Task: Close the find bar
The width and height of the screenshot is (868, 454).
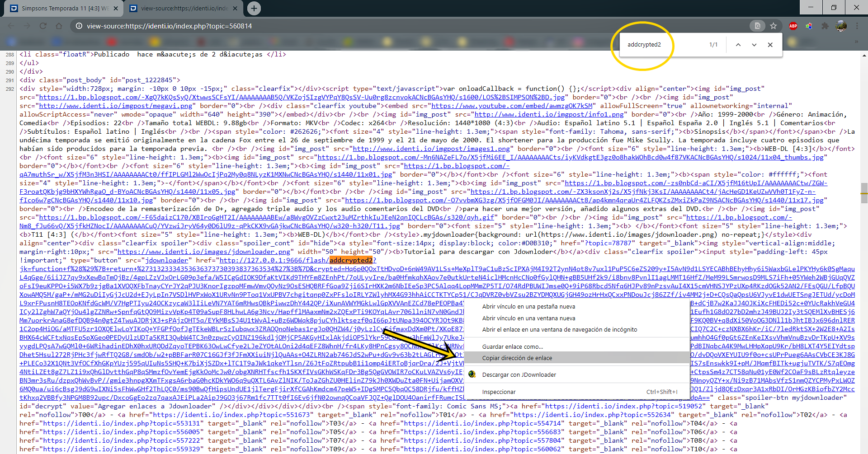Action: pyautogui.click(x=770, y=45)
